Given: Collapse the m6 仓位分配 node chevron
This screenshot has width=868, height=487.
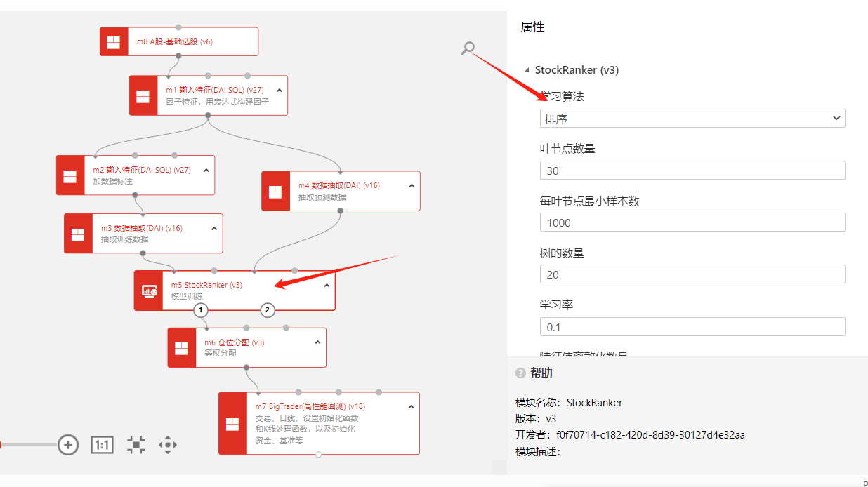Looking at the screenshot, I should [317, 342].
